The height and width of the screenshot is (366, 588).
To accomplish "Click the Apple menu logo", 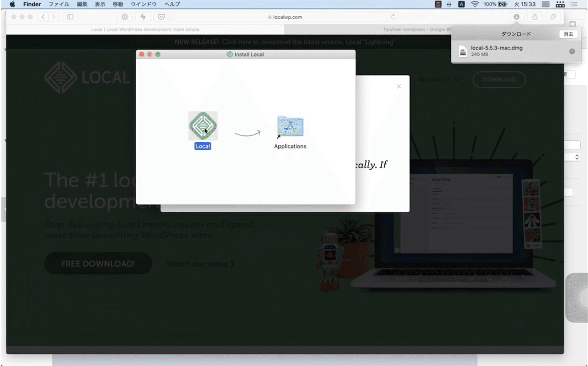I will click(12, 4).
